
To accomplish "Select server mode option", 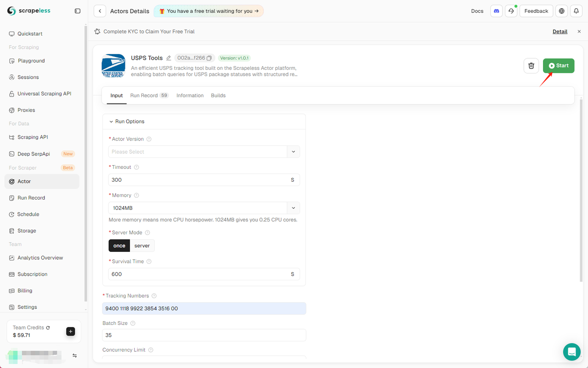I will click(142, 246).
